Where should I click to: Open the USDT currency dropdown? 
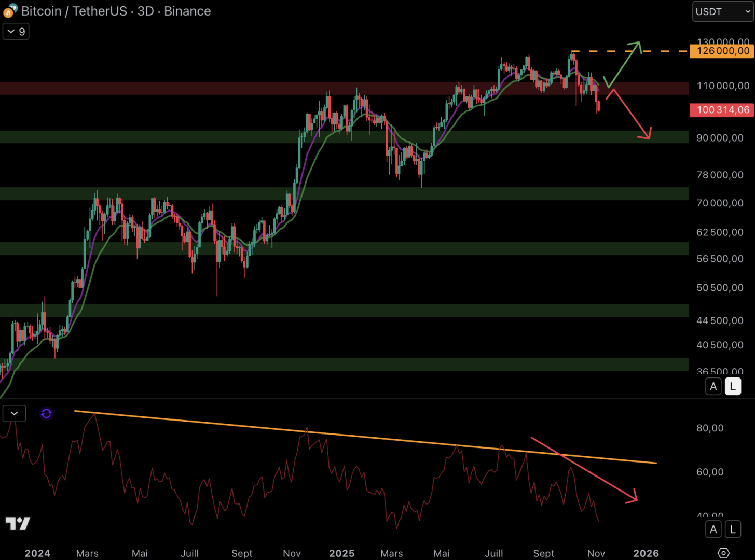click(723, 11)
